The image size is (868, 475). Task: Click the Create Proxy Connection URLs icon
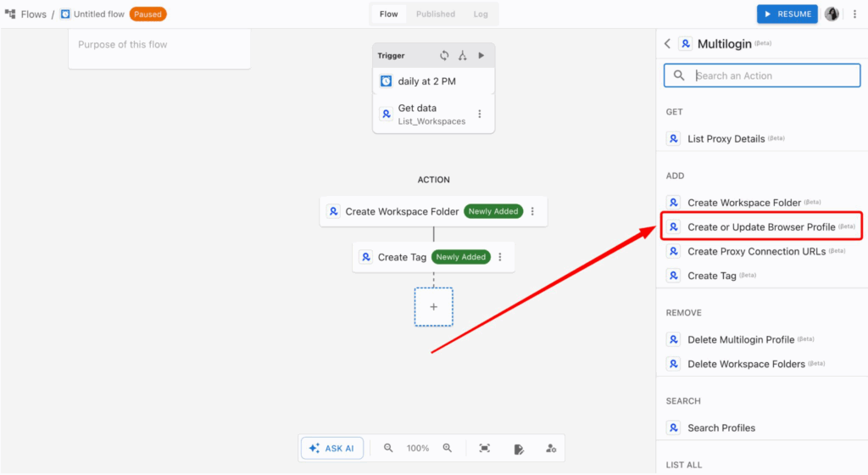(x=674, y=251)
